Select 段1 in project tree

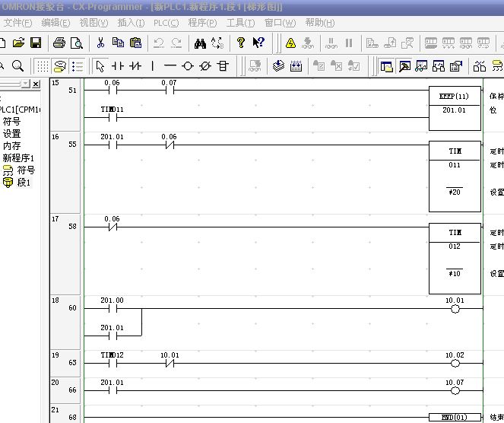tap(23, 183)
